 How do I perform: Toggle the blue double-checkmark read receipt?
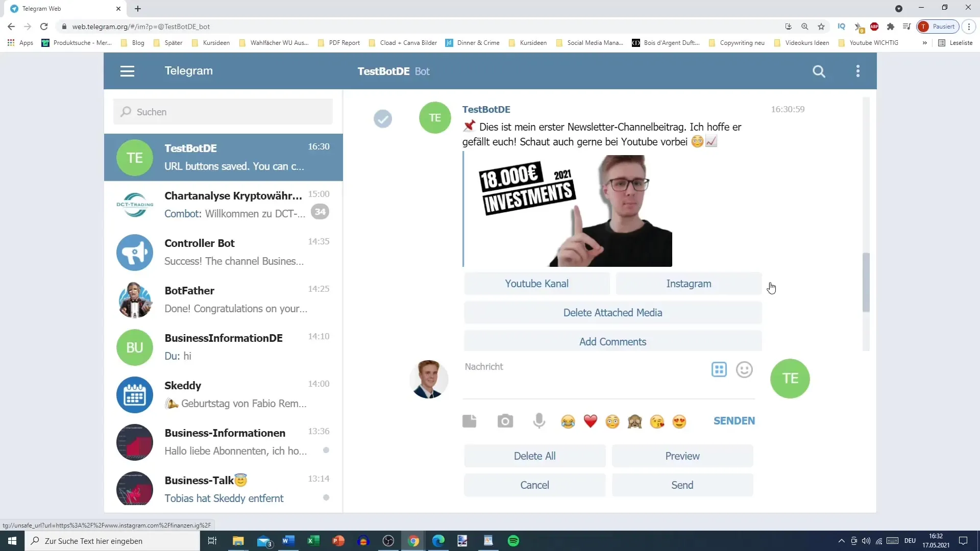[384, 118]
